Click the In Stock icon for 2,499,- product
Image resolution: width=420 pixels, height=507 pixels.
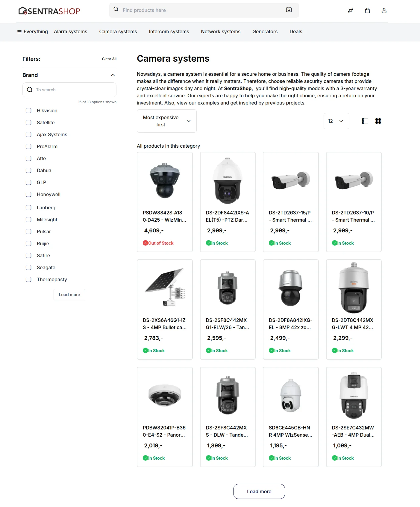pyautogui.click(x=272, y=350)
